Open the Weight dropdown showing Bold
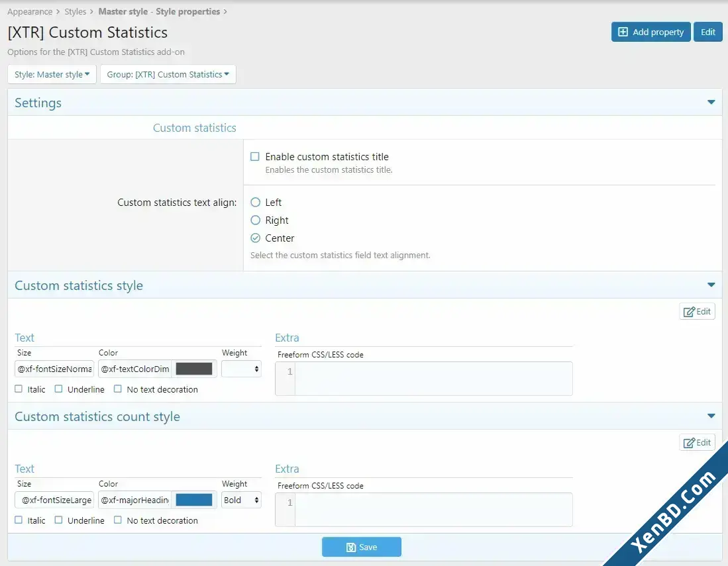 coord(241,500)
